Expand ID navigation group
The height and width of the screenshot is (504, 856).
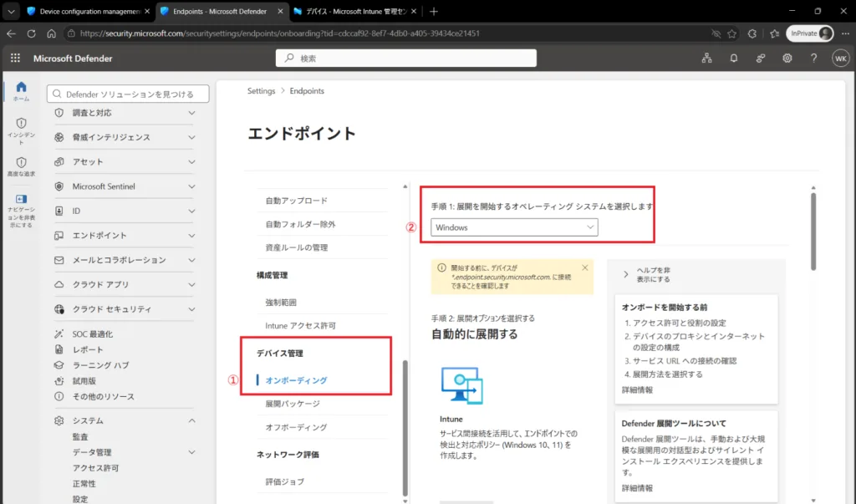(191, 211)
